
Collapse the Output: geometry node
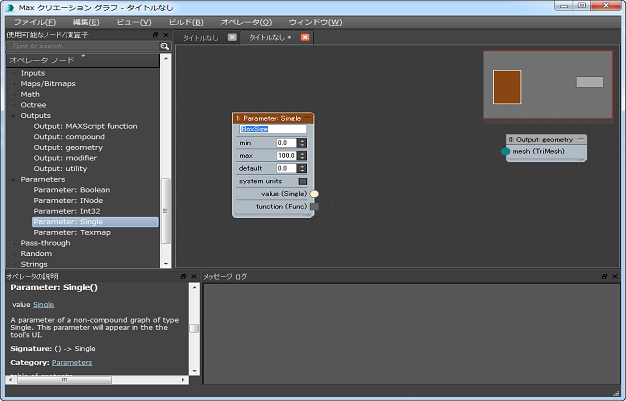click(x=582, y=139)
